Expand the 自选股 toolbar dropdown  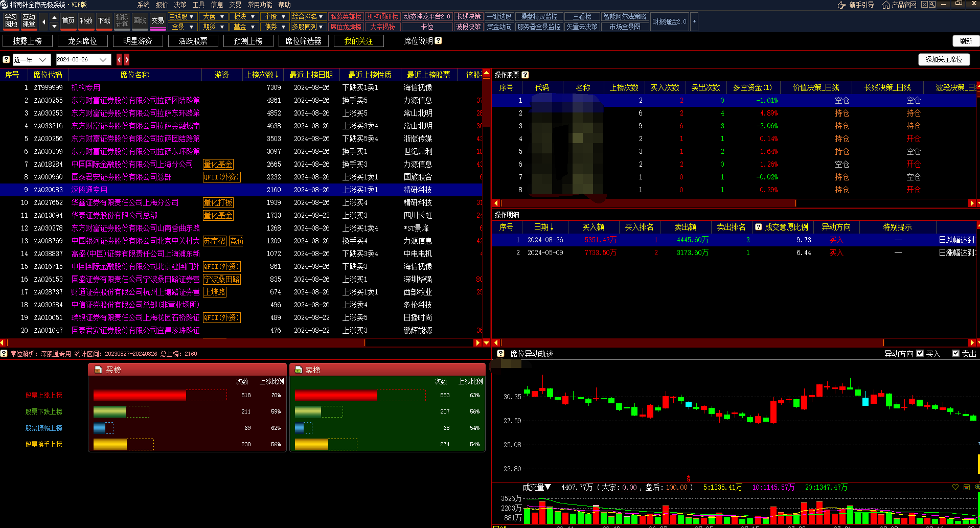coord(192,17)
